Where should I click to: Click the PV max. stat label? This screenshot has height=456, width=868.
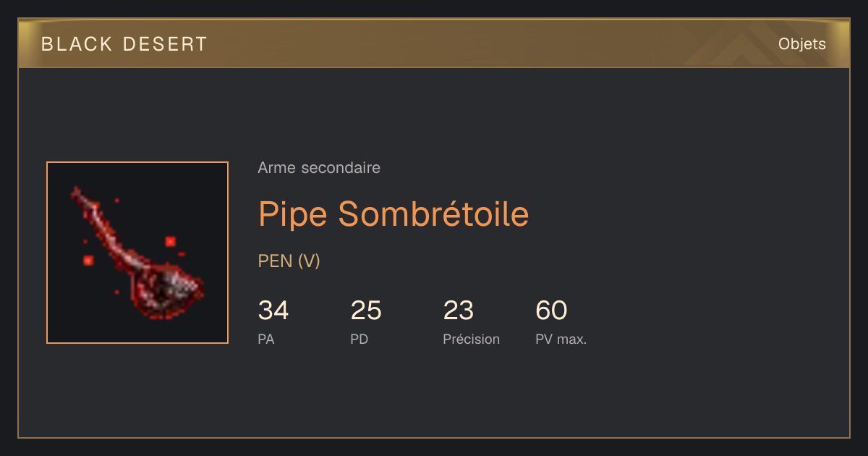pyautogui.click(x=561, y=339)
